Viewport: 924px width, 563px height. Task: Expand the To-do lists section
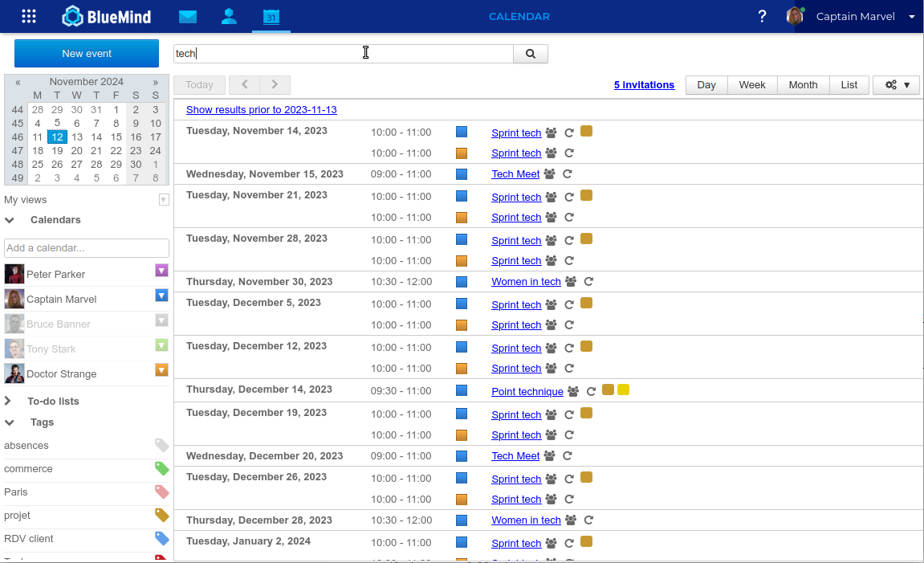[x=10, y=402]
